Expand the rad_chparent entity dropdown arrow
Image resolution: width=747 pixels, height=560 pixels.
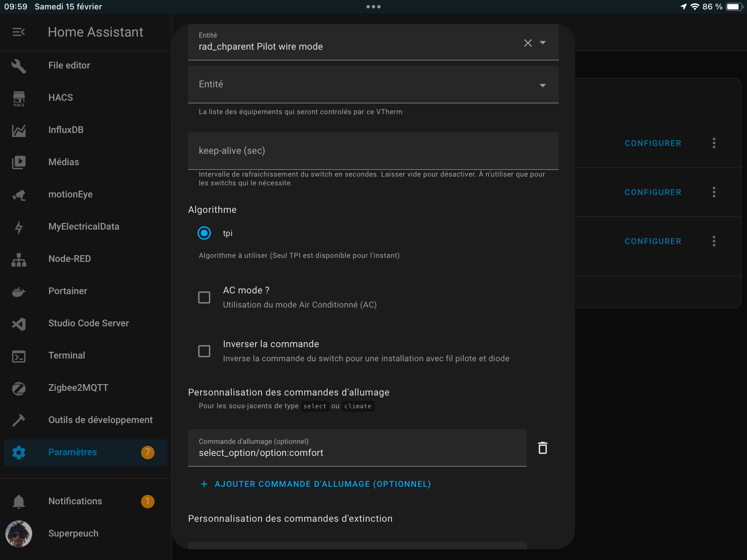tap(543, 43)
